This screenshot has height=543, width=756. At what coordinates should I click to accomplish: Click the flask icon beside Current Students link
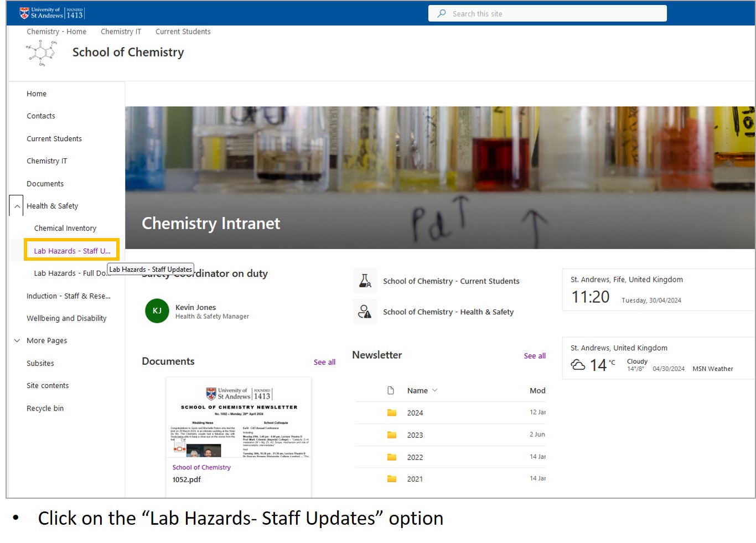point(365,281)
